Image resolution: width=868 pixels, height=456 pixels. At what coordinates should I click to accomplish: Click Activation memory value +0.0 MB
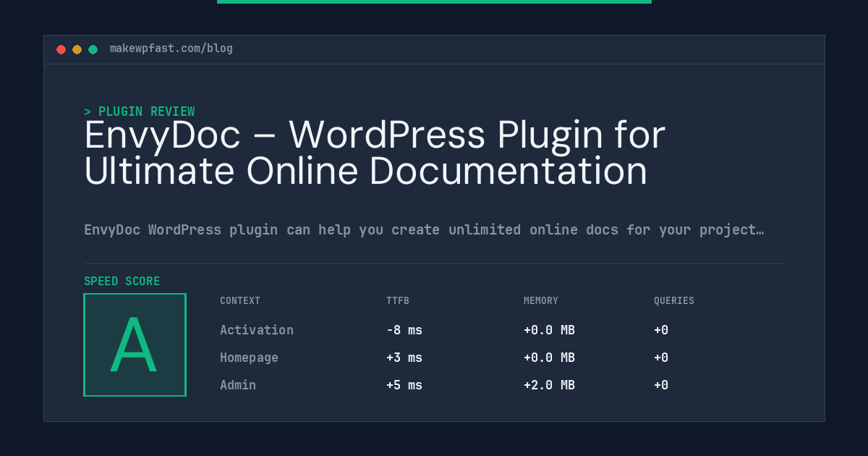549,330
